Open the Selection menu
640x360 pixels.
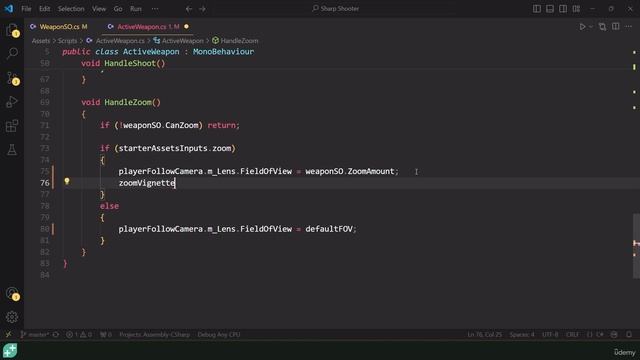coord(71,9)
